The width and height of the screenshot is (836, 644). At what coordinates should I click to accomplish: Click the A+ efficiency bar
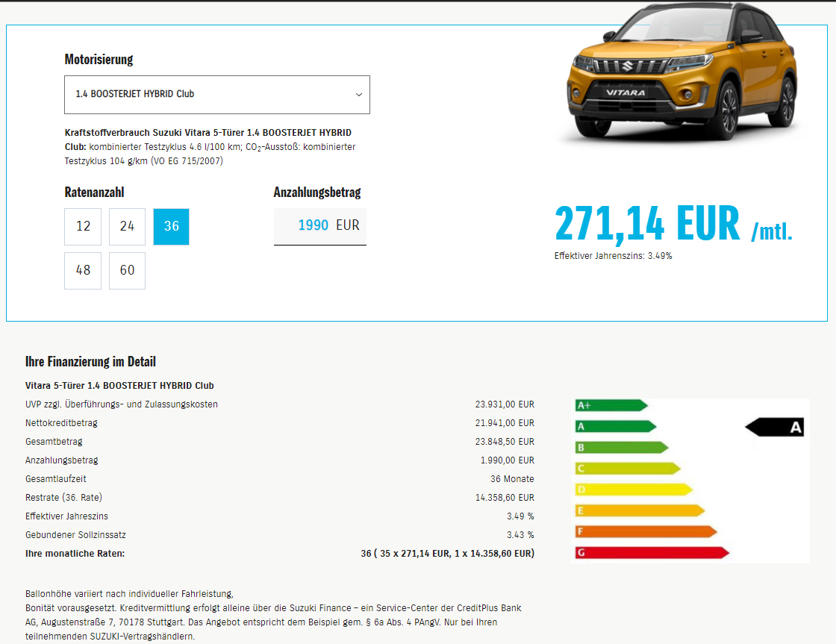click(x=611, y=405)
